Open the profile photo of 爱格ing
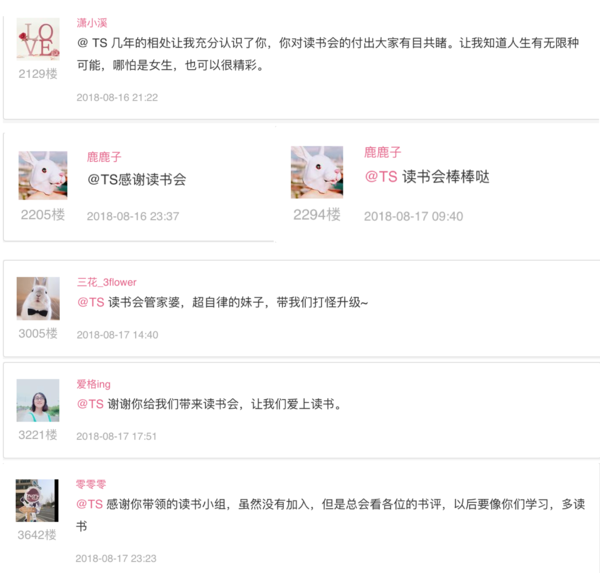The width and height of the screenshot is (600, 573). 38,400
